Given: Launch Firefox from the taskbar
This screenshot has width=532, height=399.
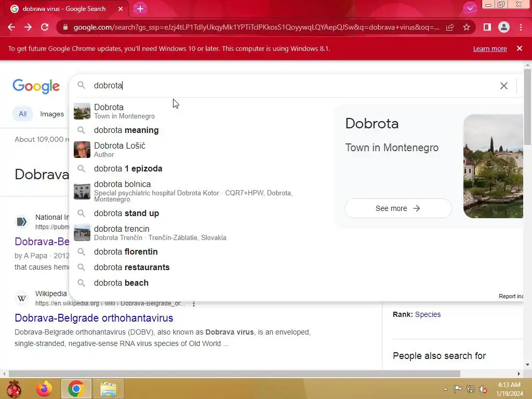Looking at the screenshot, I should pos(44,389).
